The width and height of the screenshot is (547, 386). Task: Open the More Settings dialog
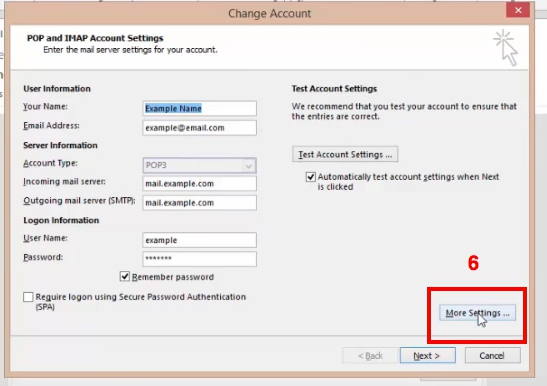click(477, 313)
